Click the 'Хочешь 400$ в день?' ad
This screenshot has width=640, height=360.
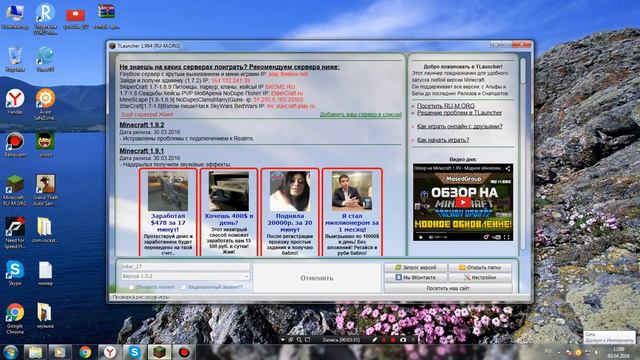229,212
